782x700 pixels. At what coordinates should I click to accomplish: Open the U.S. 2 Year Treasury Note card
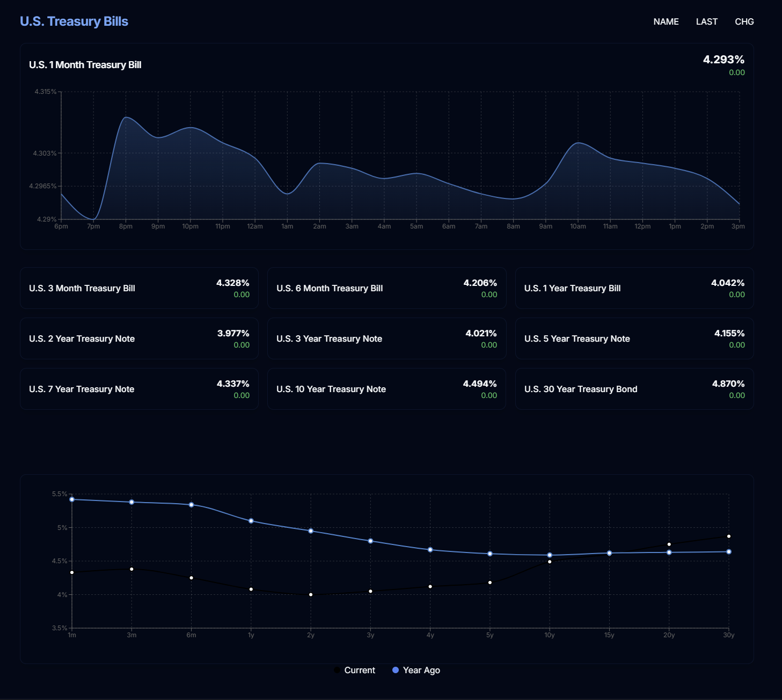point(139,338)
